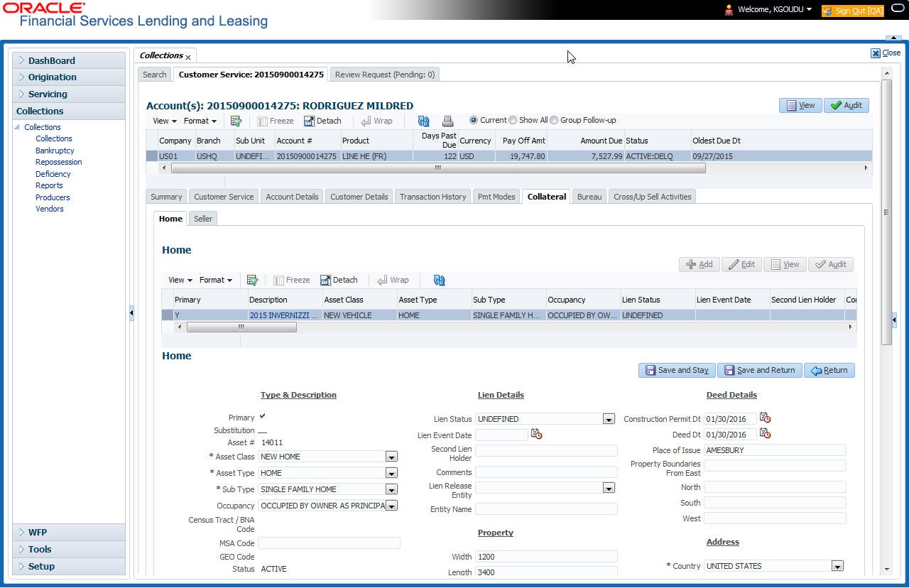Click the Save and Stay button

click(677, 370)
